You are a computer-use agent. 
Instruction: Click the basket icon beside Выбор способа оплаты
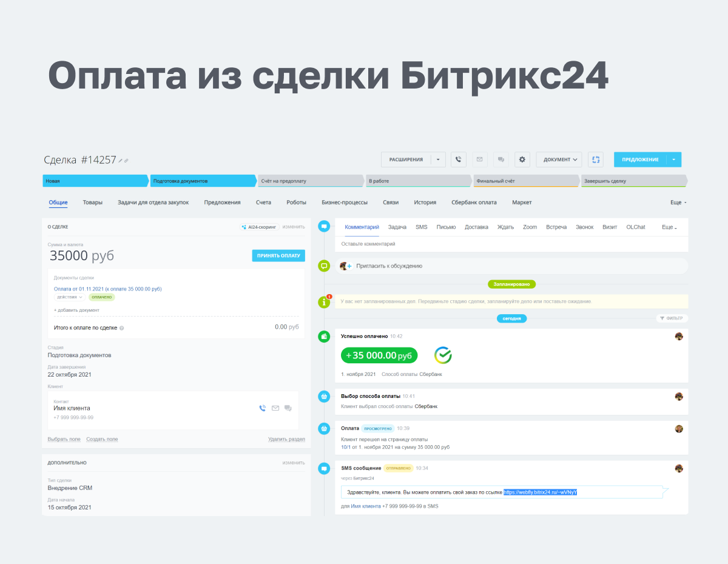pyautogui.click(x=325, y=396)
